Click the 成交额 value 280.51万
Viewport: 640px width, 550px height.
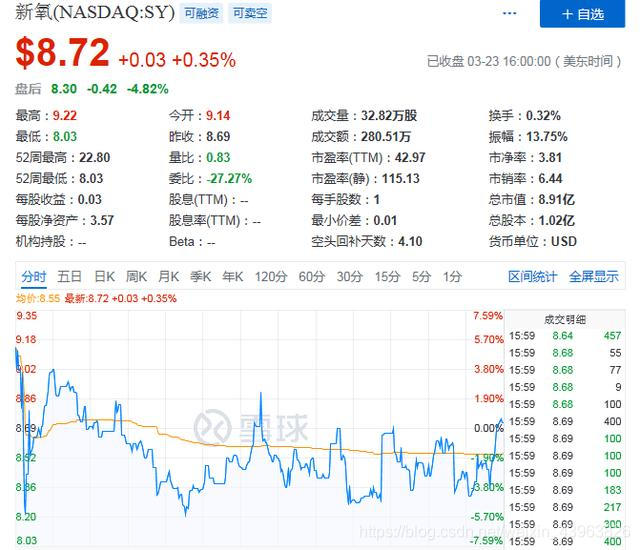(x=385, y=136)
